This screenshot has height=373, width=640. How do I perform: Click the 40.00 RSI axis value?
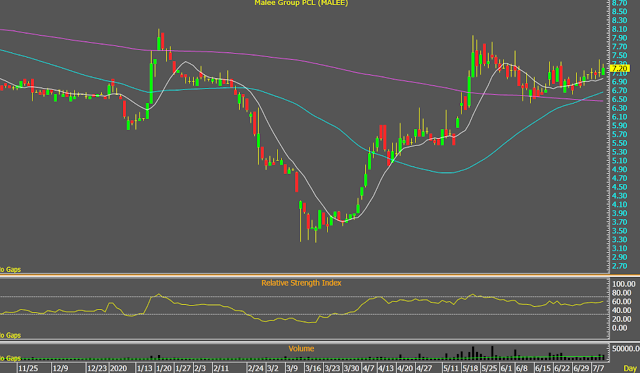[623, 311]
